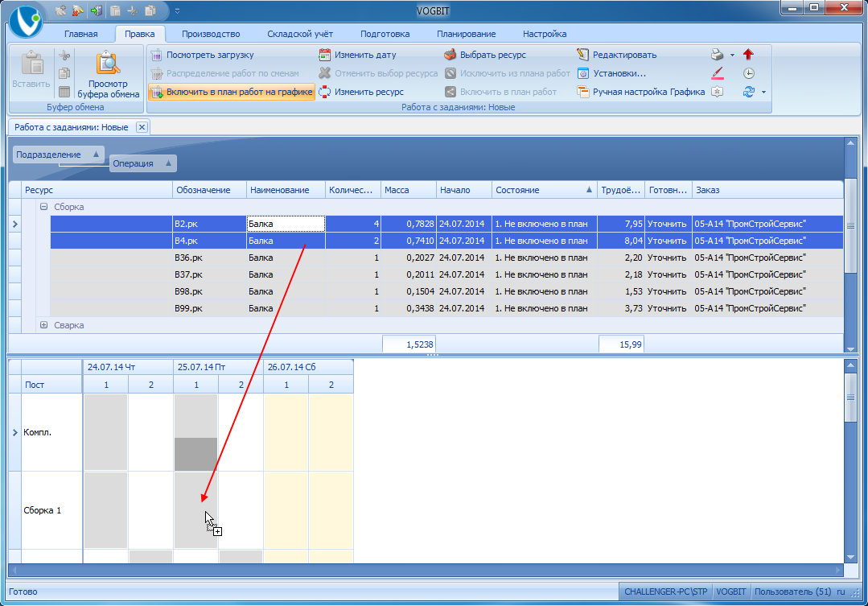This screenshot has width=868, height=606.
Task: Click the blue refresh arrows icon
Action: coord(748,92)
